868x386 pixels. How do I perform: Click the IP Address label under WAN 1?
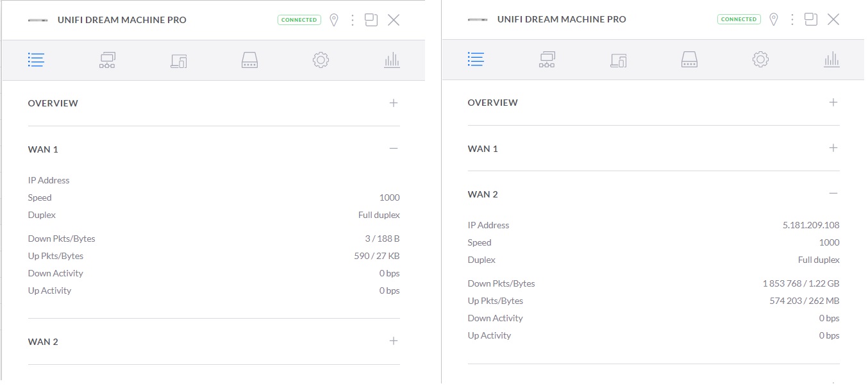tap(49, 180)
